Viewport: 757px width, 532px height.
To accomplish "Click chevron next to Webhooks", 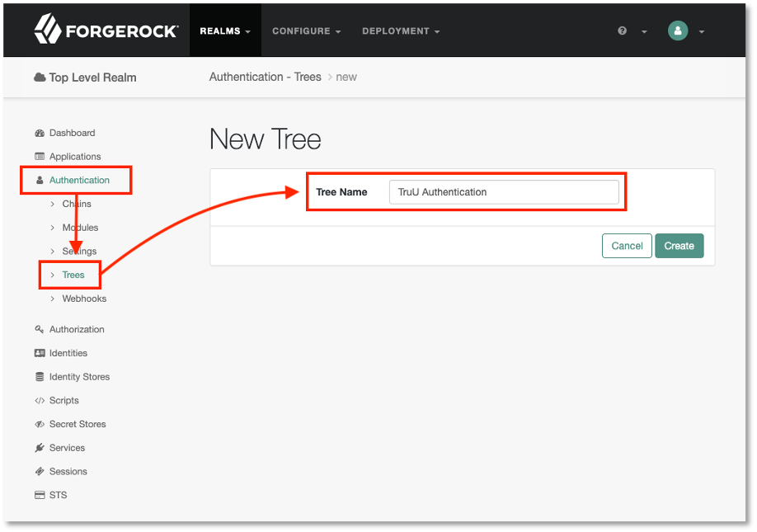I will pyautogui.click(x=52, y=299).
